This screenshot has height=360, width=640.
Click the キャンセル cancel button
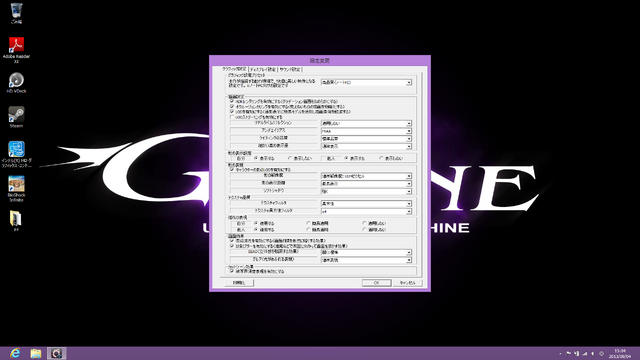[x=407, y=282]
